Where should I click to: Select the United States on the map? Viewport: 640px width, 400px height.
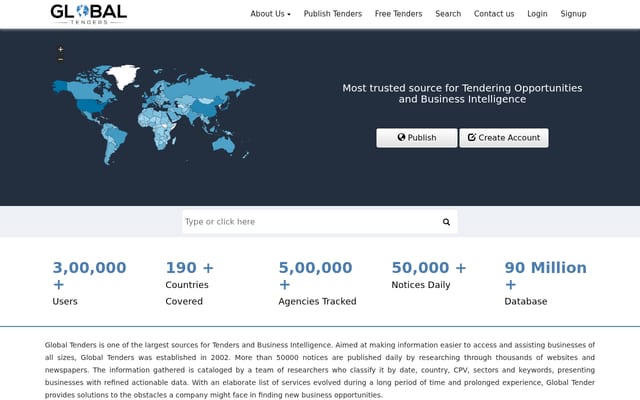pos(92,107)
